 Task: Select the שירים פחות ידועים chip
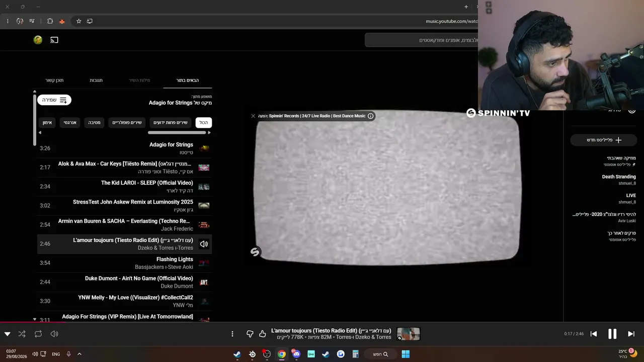(x=171, y=123)
